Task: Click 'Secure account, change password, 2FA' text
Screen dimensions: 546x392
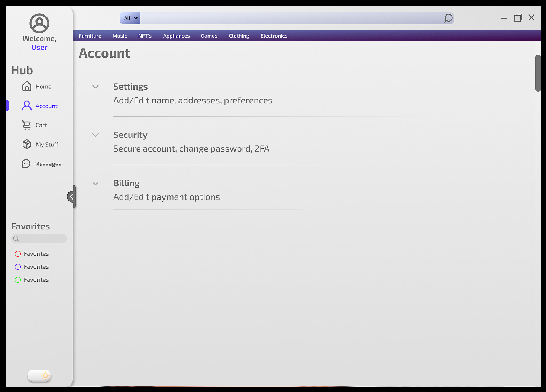Action: pos(191,149)
